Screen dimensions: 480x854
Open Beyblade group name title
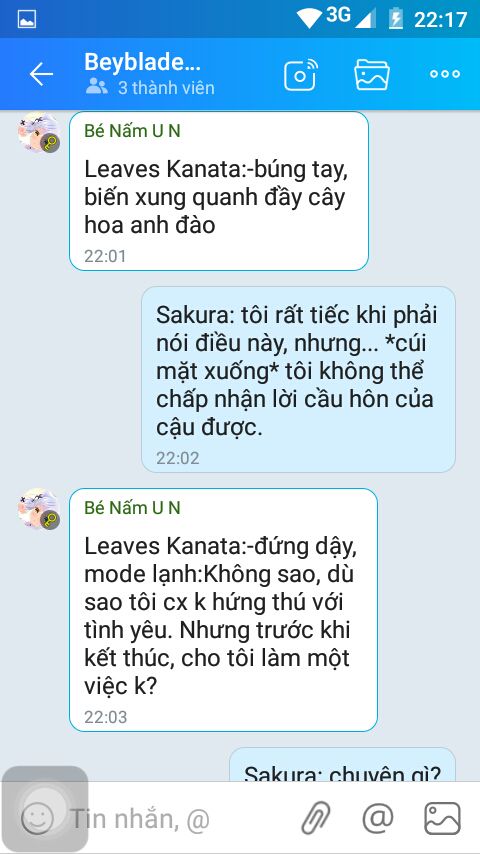pyautogui.click(x=143, y=63)
